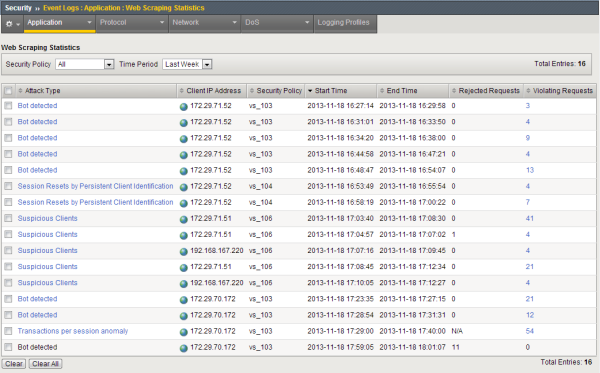Click the Start Time value 2013-11-18 17:08:45
The width and height of the screenshot is (600, 373).
tap(340, 267)
